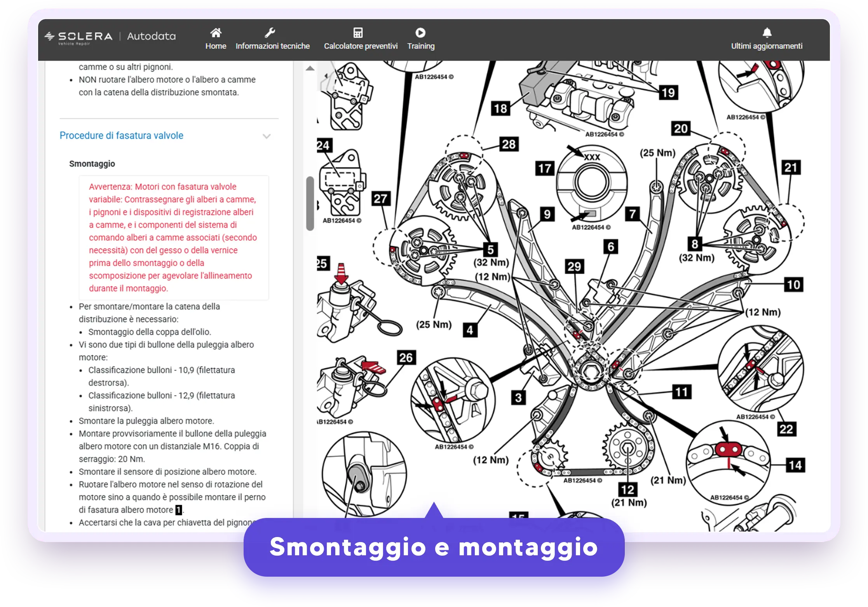Click diagram callout number 8
Viewport: 868px width, 607px height.
[x=695, y=244]
